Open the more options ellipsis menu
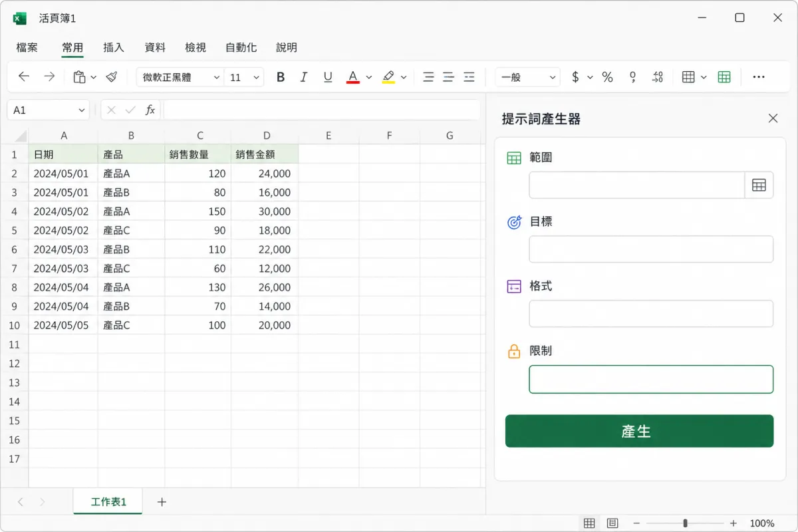 pyautogui.click(x=759, y=77)
